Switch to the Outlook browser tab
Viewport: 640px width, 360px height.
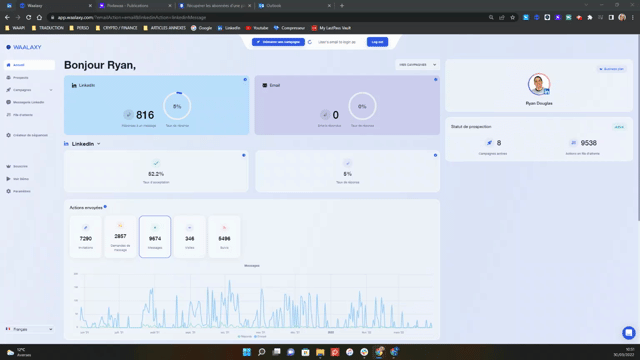coord(294,6)
